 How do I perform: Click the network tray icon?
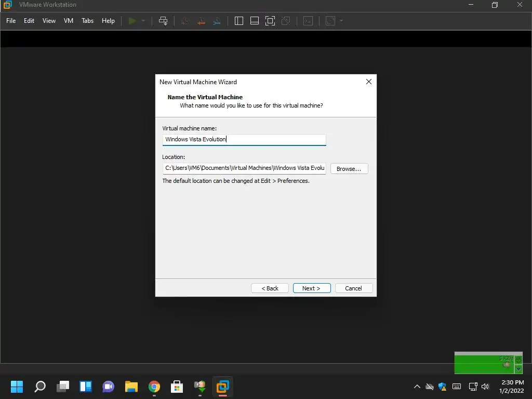coord(473,387)
